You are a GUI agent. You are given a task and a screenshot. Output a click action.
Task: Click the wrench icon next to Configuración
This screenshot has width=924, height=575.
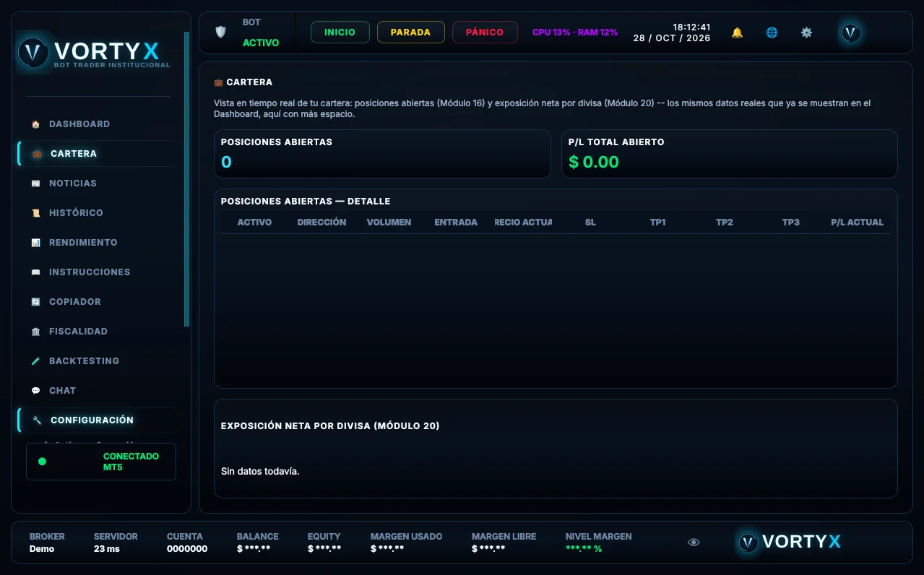[38, 420]
